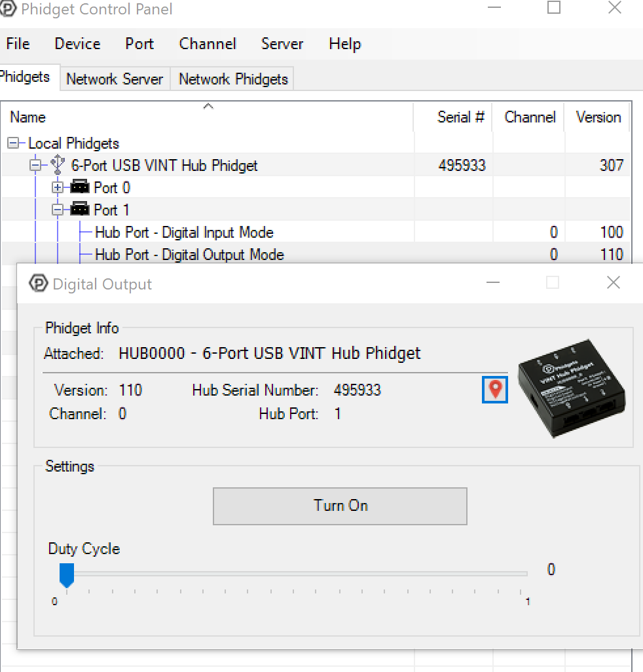Click the Phidgets logo in the Digital Output titlebar

coord(38,284)
